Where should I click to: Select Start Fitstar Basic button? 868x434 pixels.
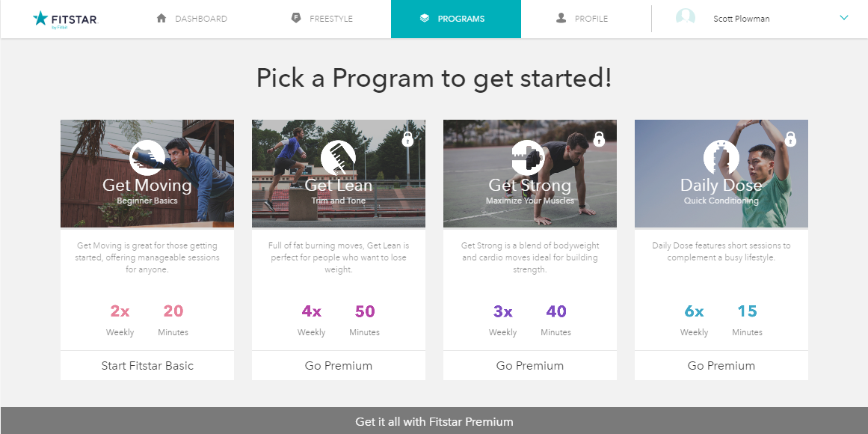coord(147,366)
